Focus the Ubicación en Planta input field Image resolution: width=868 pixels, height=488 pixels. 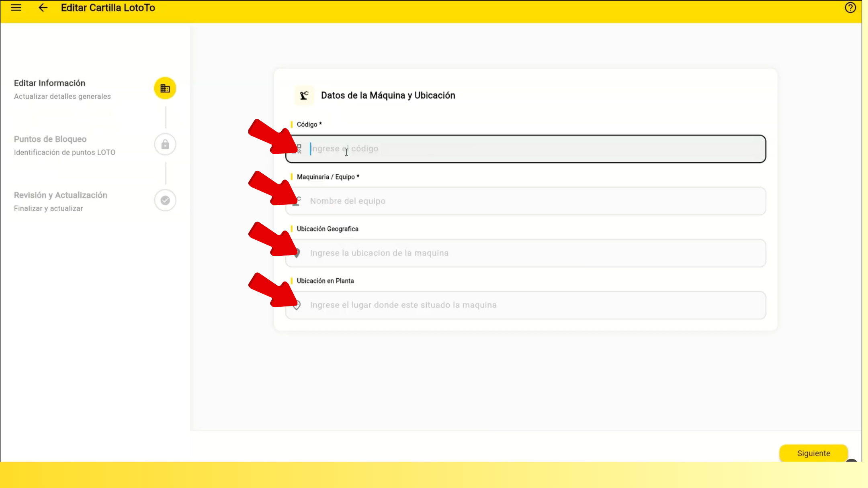tap(526, 305)
